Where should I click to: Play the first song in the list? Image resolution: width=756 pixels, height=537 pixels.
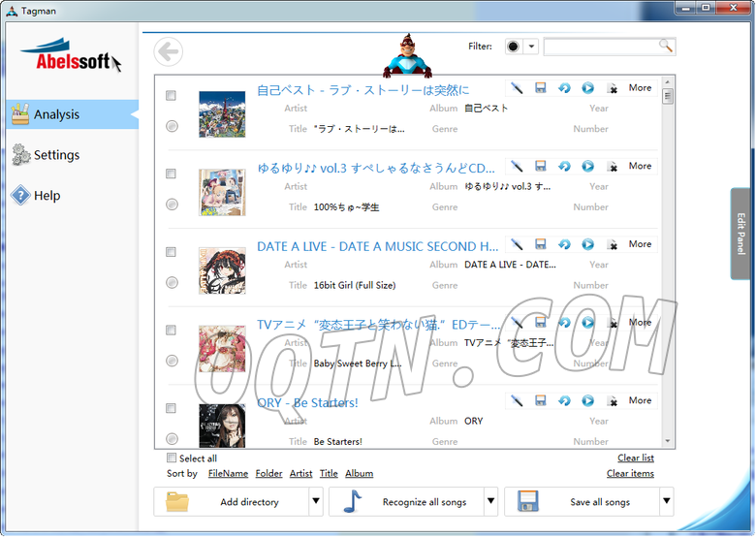(x=587, y=88)
